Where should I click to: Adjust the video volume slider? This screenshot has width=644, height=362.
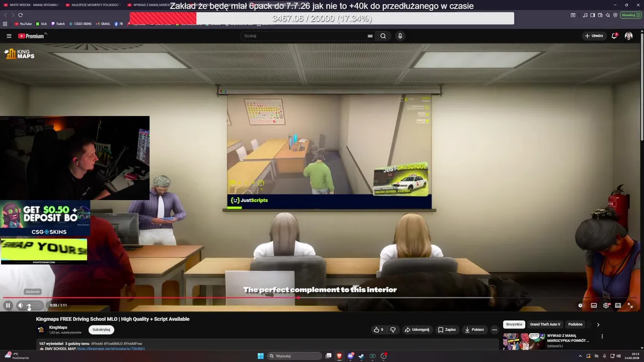[x=34, y=305]
